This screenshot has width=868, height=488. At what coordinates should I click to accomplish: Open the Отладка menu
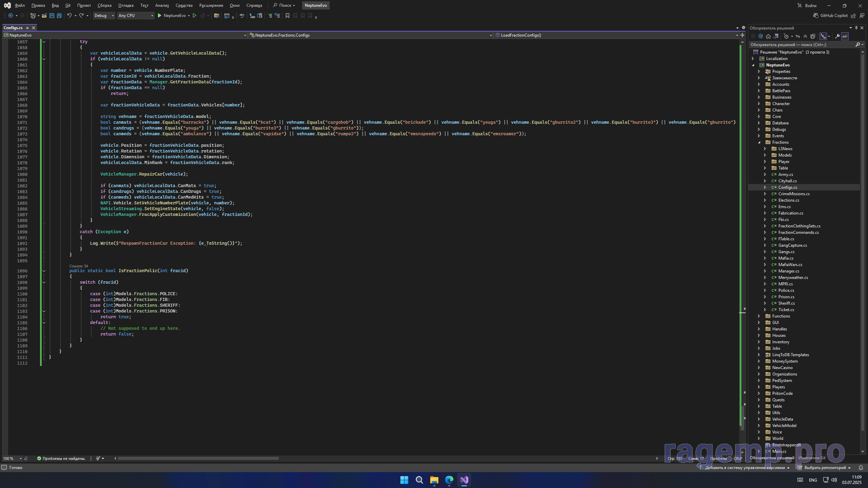pos(125,5)
